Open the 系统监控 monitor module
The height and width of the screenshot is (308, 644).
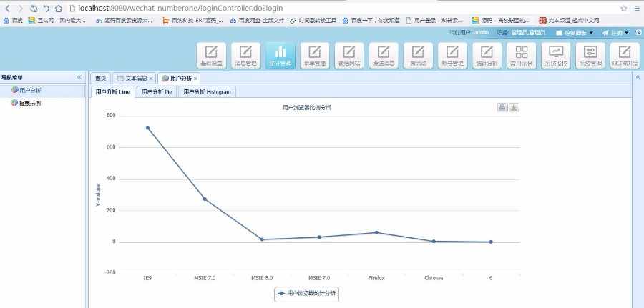point(556,55)
